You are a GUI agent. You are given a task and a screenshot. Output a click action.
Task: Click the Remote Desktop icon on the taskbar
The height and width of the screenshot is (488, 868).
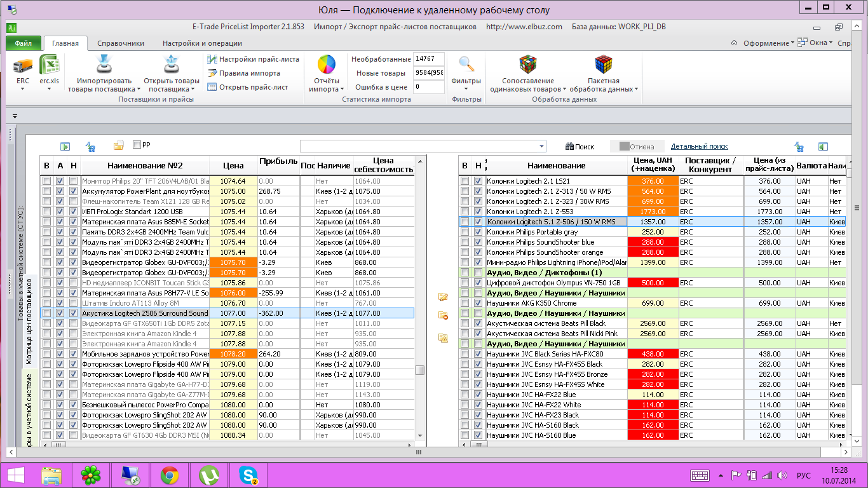(x=130, y=475)
